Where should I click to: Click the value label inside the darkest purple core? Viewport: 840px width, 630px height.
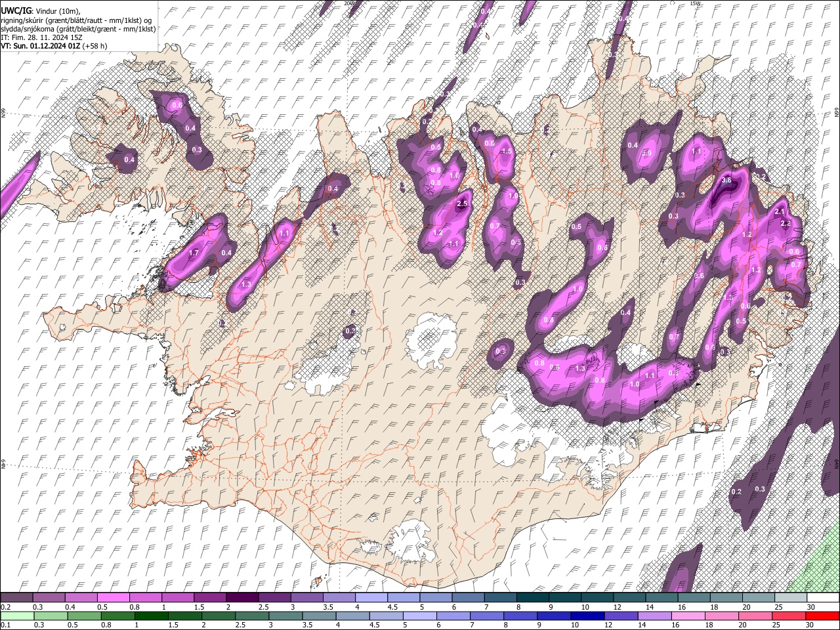tap(726, 180)
